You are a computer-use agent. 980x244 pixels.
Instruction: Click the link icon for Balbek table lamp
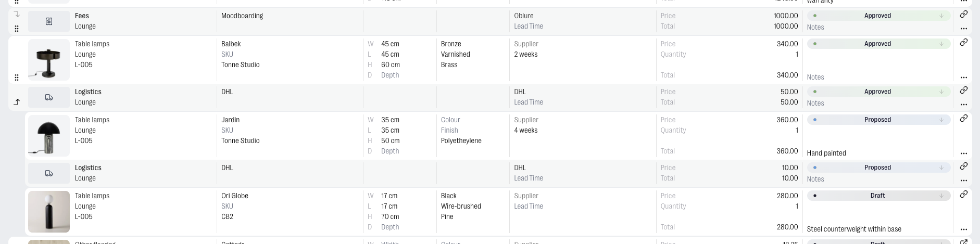pos(963,42)
